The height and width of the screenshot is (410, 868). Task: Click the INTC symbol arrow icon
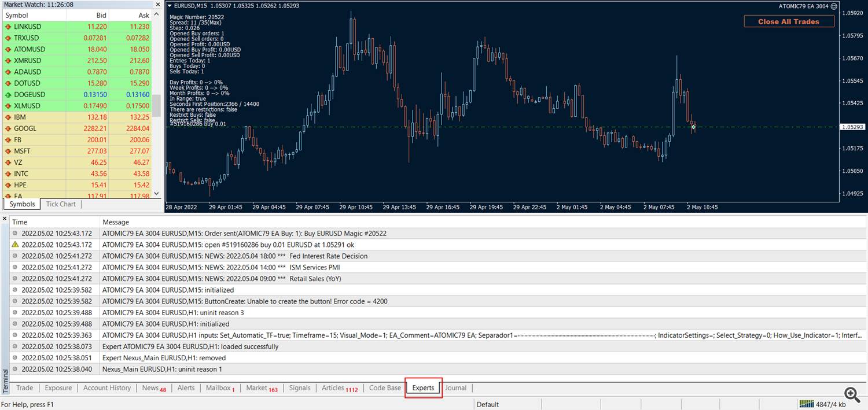coord(8,173)
